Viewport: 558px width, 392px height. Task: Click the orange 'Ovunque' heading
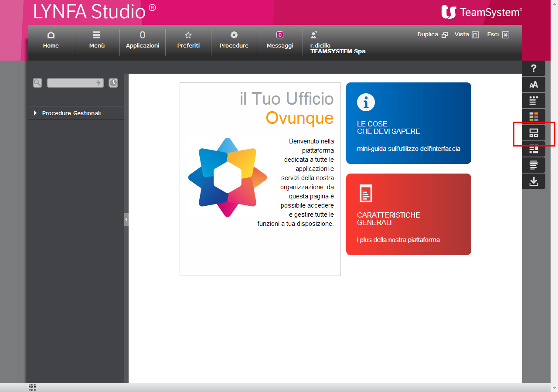pos(299,118)
